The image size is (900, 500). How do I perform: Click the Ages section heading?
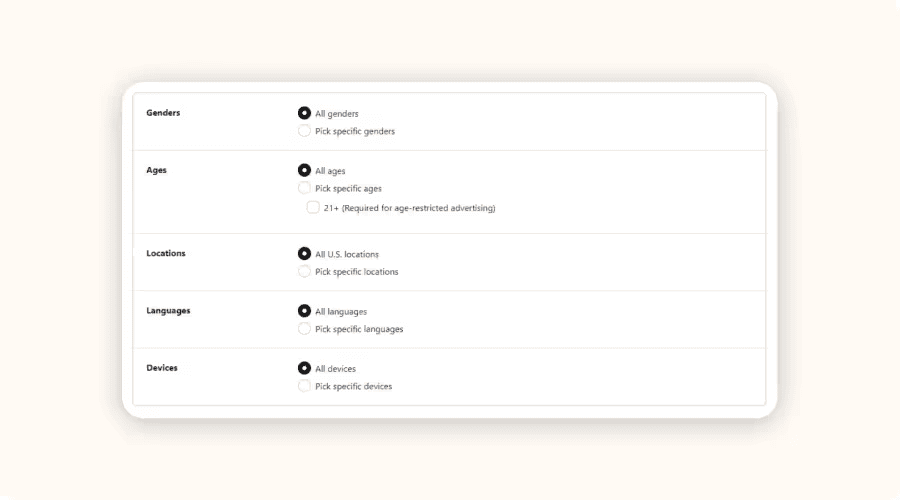156,170
